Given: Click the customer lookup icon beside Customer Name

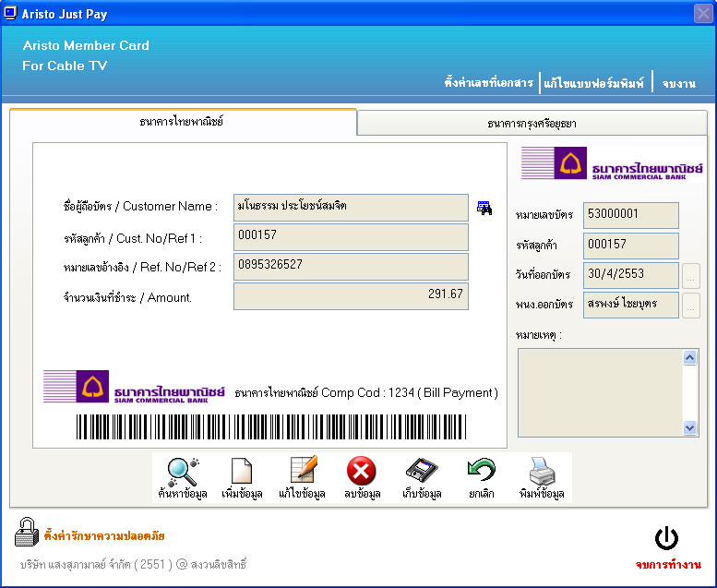Looking at the screenshot, I should tap(484, 207).
